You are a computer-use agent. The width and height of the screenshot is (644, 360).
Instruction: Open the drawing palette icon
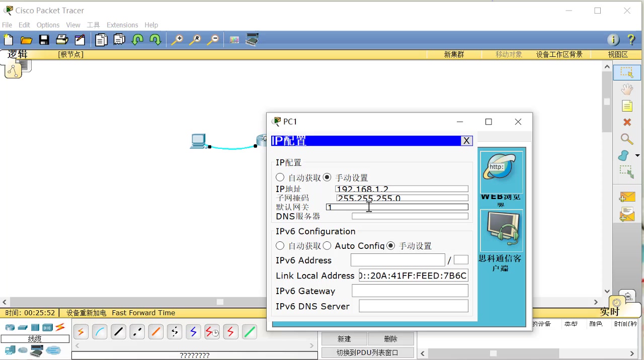[x=234, y=40]
